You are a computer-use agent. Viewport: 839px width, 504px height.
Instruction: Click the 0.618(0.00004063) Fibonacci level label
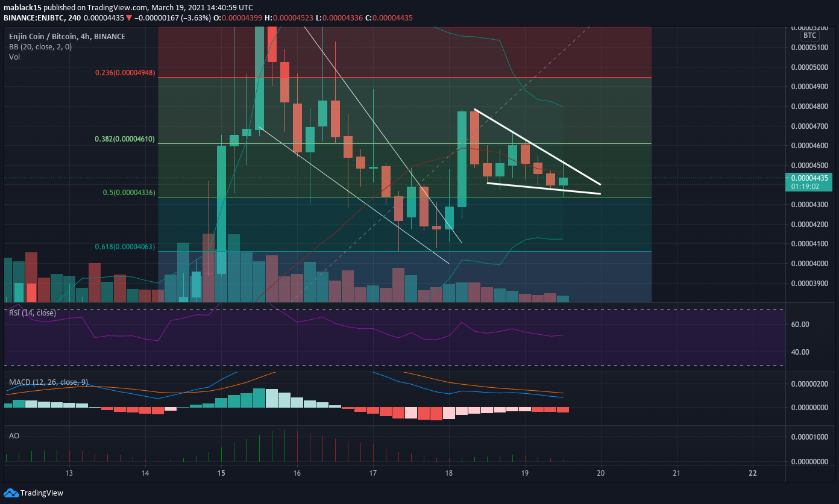125,247
